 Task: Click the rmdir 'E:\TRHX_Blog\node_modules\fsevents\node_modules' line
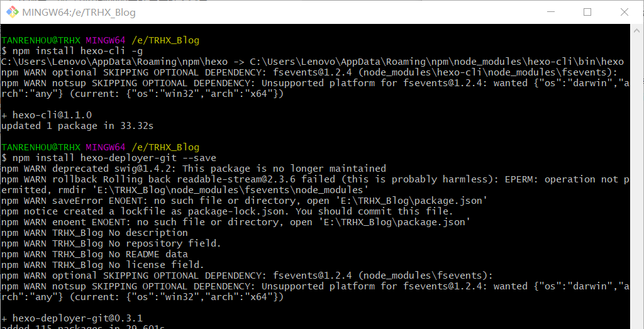[x=185, y=190]
